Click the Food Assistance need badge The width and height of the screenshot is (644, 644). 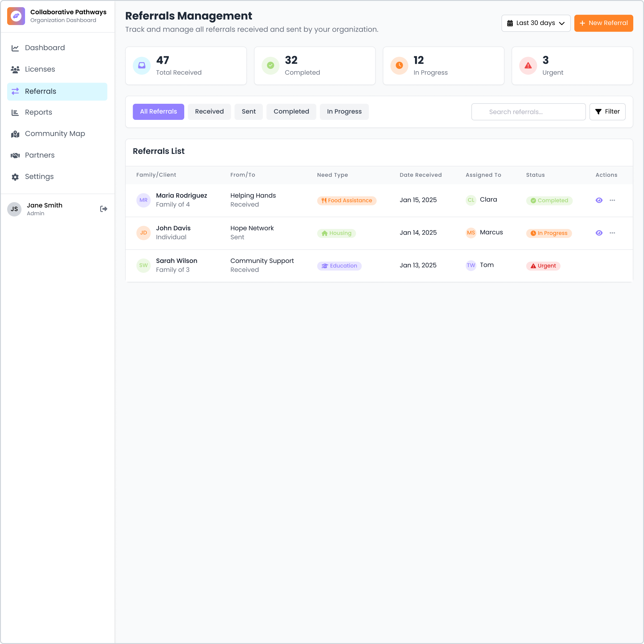pos(347,200)
